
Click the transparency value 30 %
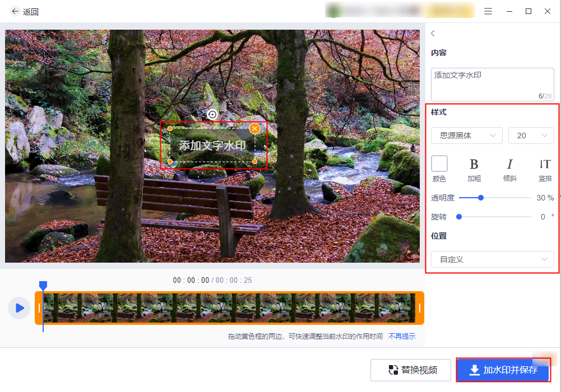point(545,198)
